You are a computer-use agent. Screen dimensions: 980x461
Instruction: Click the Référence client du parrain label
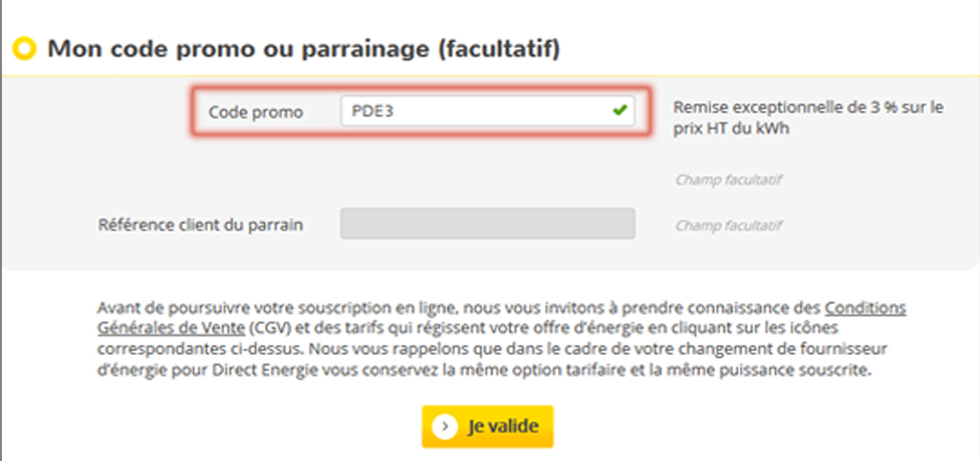200,225
